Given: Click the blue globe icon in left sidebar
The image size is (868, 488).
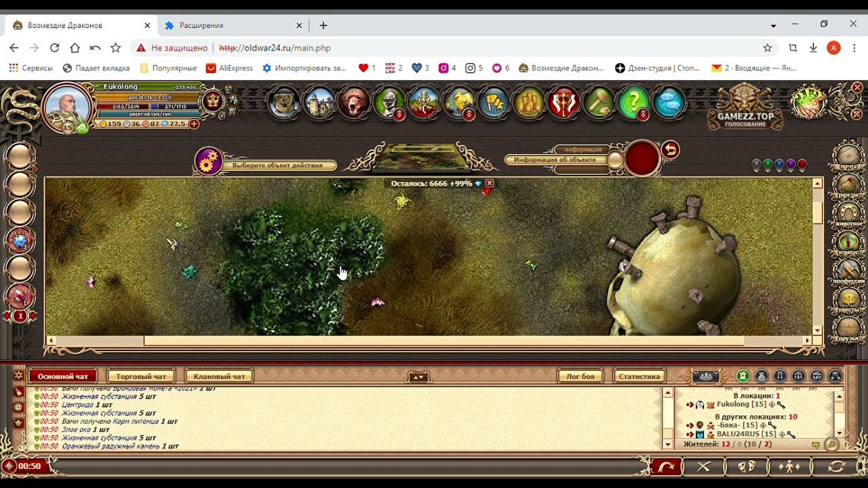Looking at the screenshot, I should tap(20, 241).
